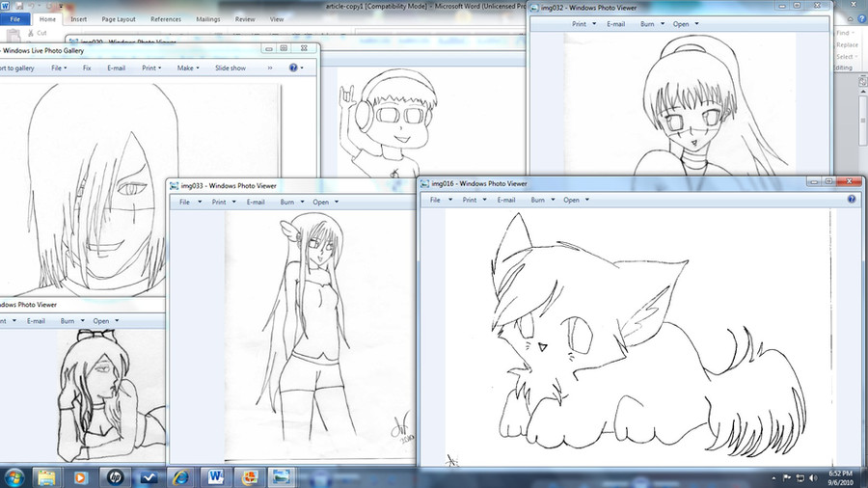868x488 pixels.
Task: Click E-mail in the img032 window
Action: (x=615, y=24)
